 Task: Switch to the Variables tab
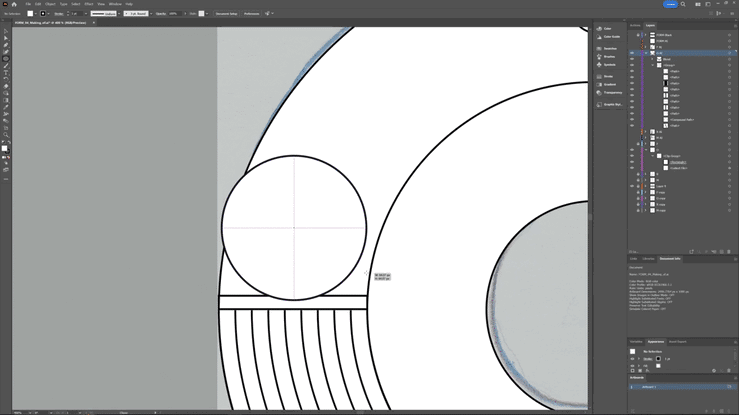636,342
